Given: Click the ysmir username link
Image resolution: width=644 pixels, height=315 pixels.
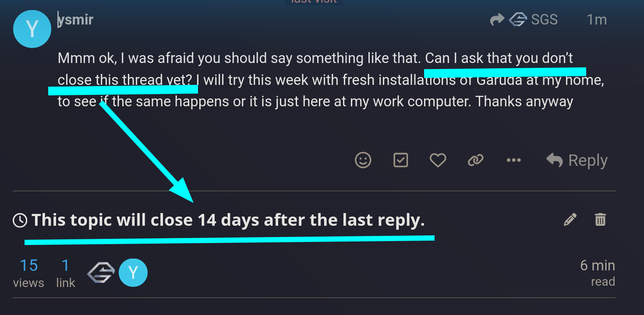Looking at the screenshot, I should [x=76, y=20].
